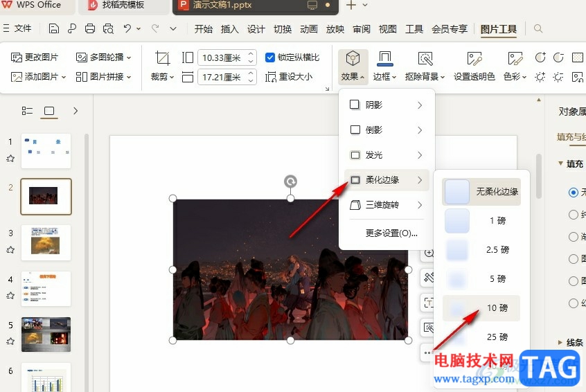586x392 pixels.
Task: Collapse the 填充 fill section
Action: (x=560, y=163)
